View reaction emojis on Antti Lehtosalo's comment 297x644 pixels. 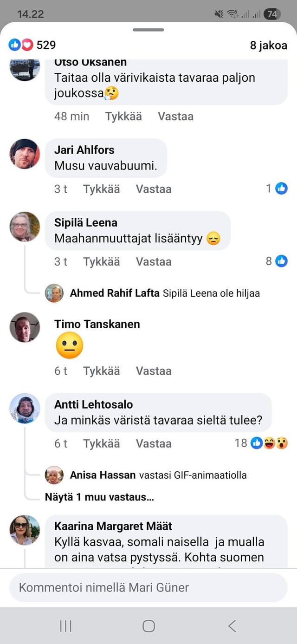click(269, 443)
